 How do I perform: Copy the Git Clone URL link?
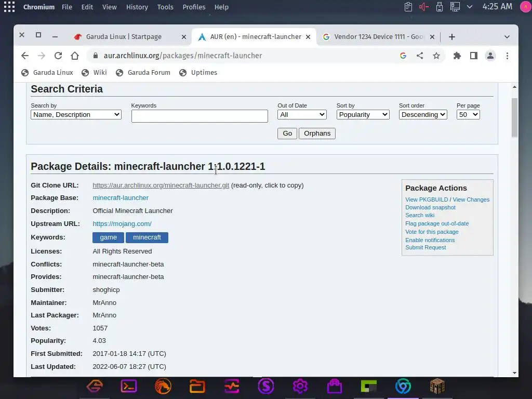click(161, 185)
